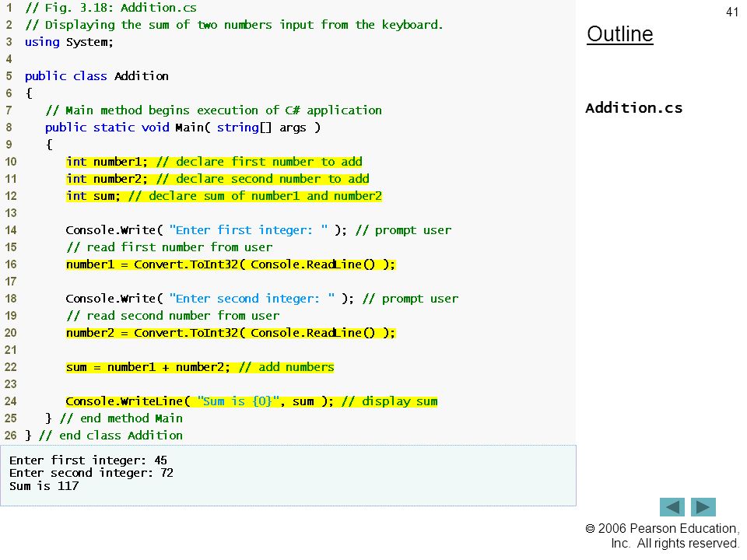
Task: Select 'number1 = Convert.ToInt32' statement
Action: coord(231,264)
